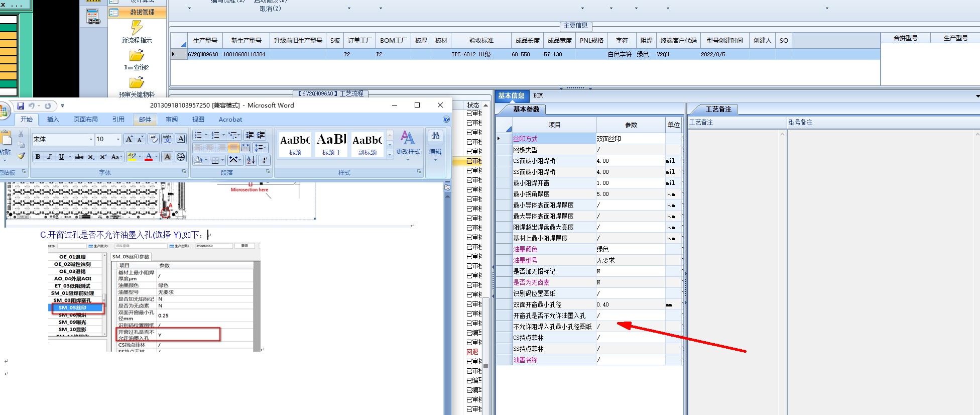Viewport: 980px width, 415px height.
Task: Shrink font size with the A-down icon
Action: point(140,139)
